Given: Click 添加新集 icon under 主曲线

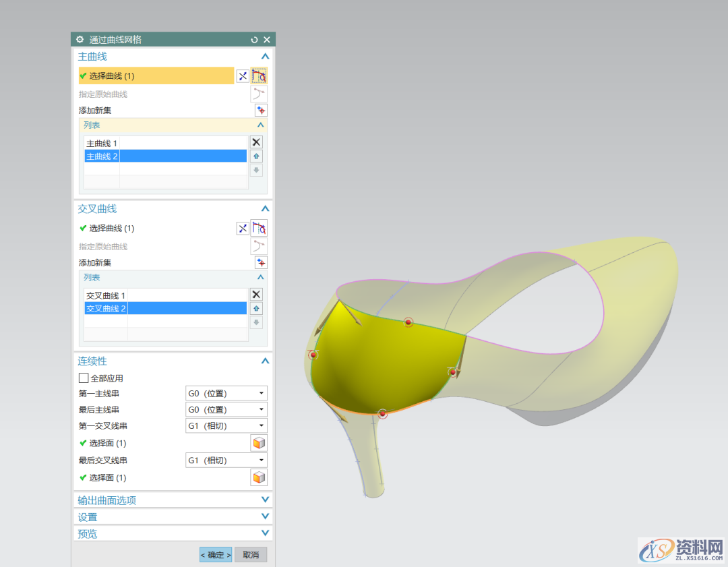Looking at the screenshot, I should coord(261,111).
